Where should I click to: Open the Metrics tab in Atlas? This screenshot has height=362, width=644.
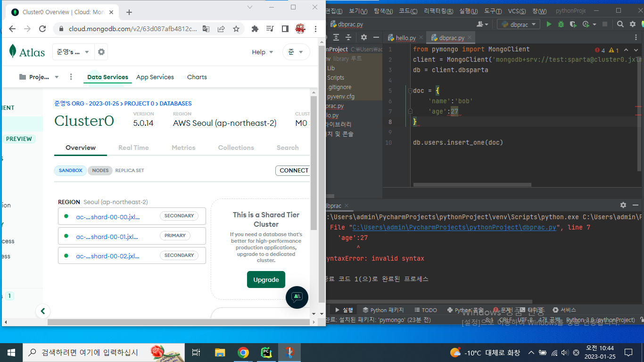183,148
